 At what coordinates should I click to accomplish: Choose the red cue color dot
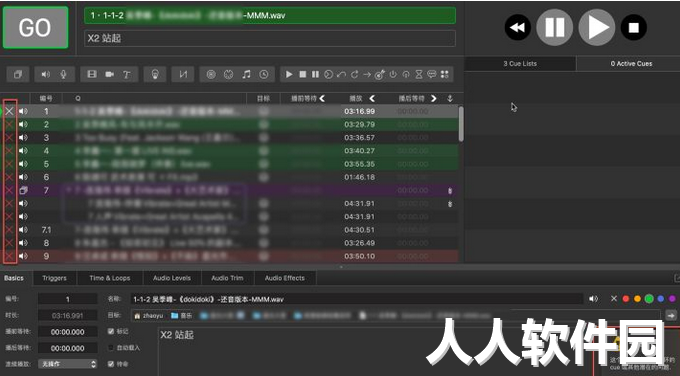tap(625, 298)
